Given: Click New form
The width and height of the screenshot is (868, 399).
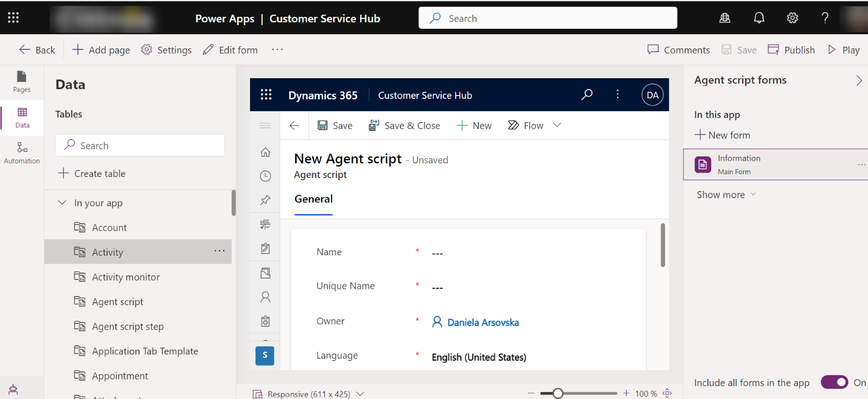Looking at the screenshot, I should (x=722, y=135).
